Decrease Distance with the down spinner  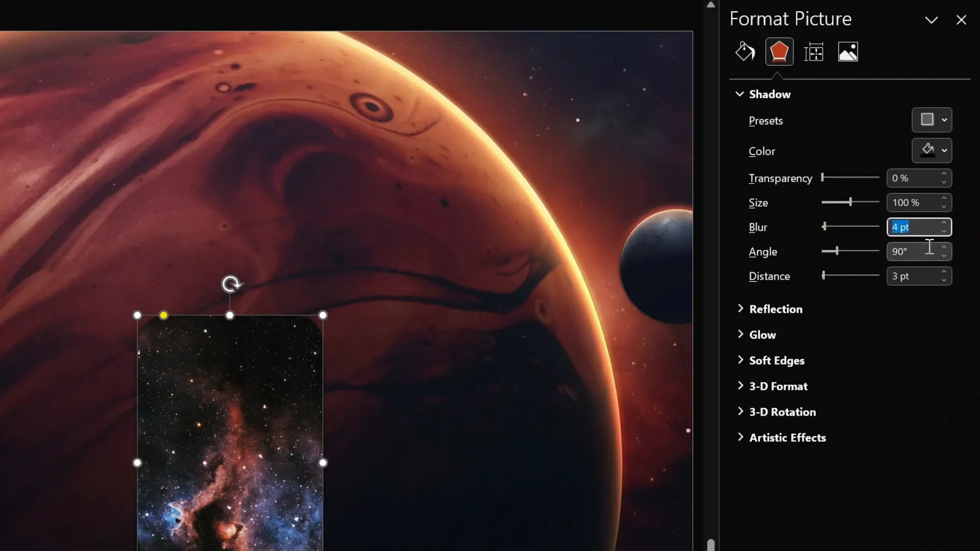coord(944,280)
